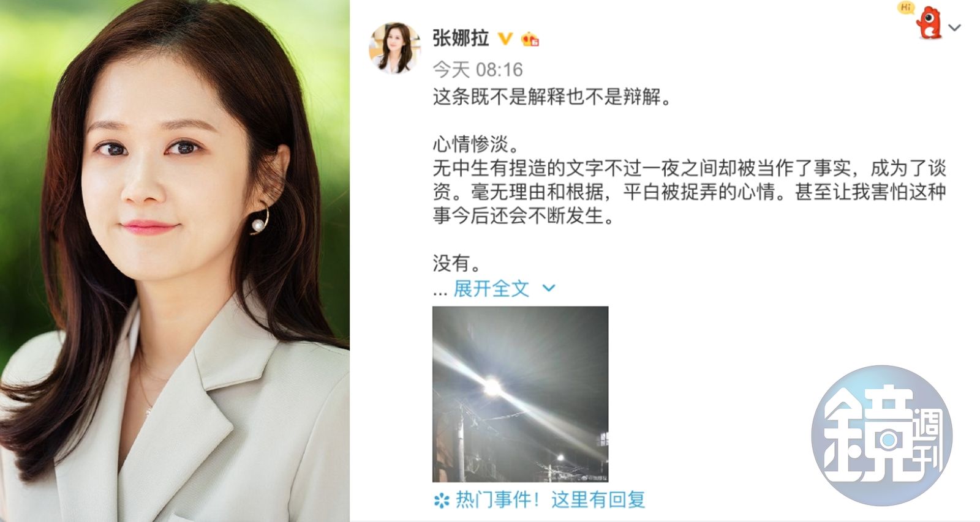The width and height of the screenshot is (980, 522).
Task: Click the 展开全文 link
Action: point(491,288)
